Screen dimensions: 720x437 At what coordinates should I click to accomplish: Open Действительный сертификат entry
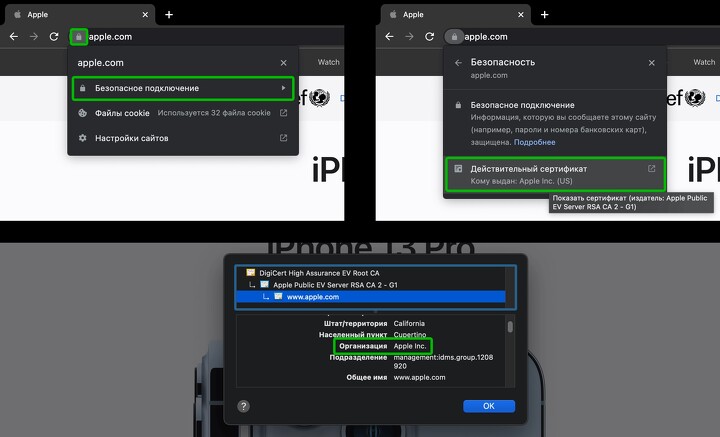pyautogui.click(x=555, y=174)
